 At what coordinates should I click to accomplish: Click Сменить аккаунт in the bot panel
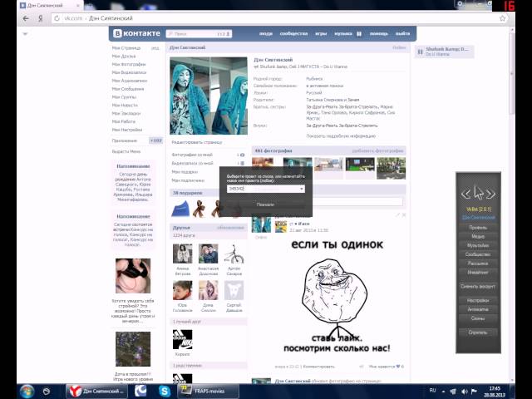point(478,286)
